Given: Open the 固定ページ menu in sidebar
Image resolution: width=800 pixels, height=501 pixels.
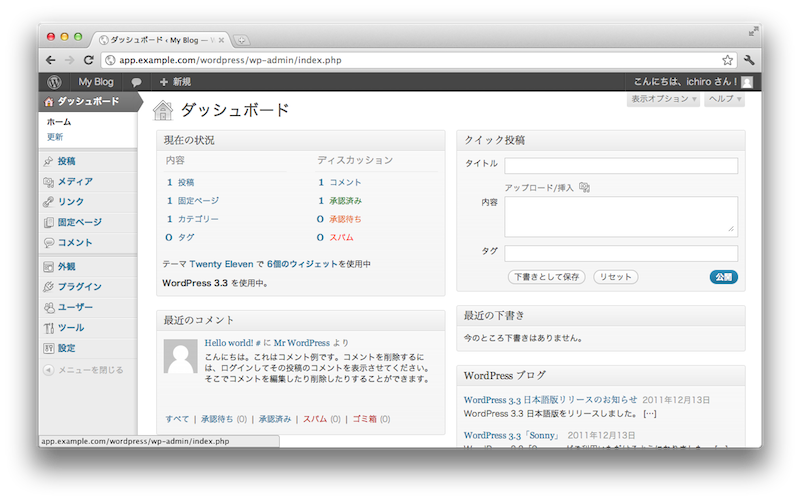Looking at the screenshot, I should tap(80, 222).
